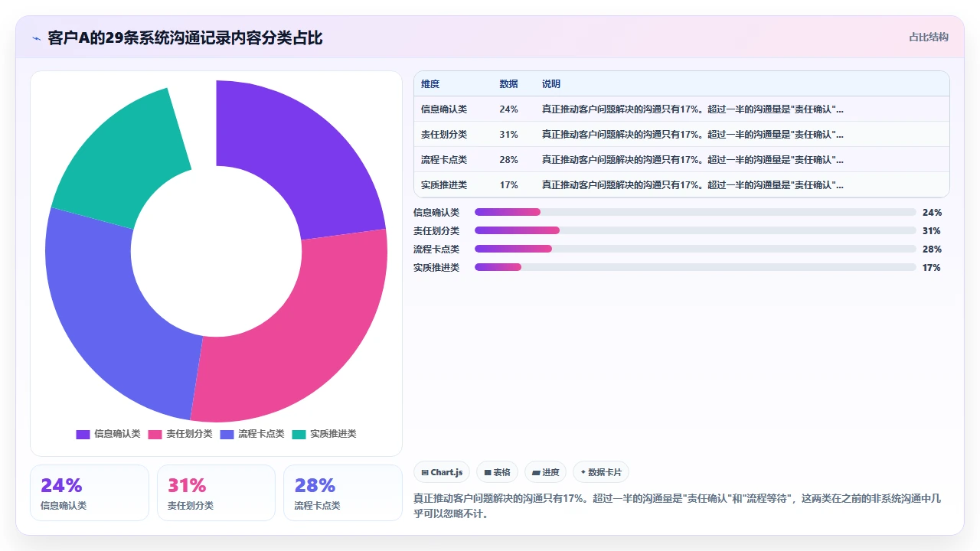Click the 流程卡点类 progress bar
This screenshot has height=551, width=980.
[695, 249]
